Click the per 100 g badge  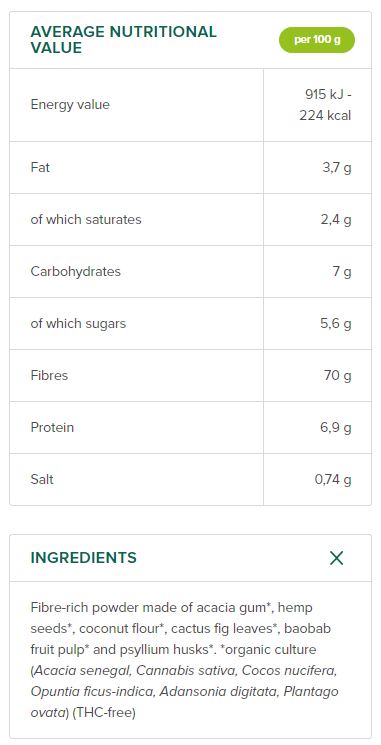pyautogui.click(x=317, y=39)
